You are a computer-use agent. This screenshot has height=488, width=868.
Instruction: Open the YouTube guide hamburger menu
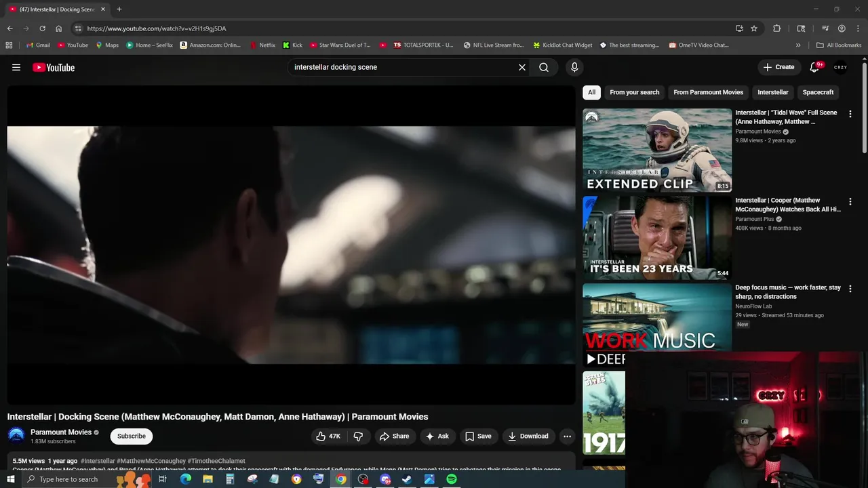coord(16,67)
